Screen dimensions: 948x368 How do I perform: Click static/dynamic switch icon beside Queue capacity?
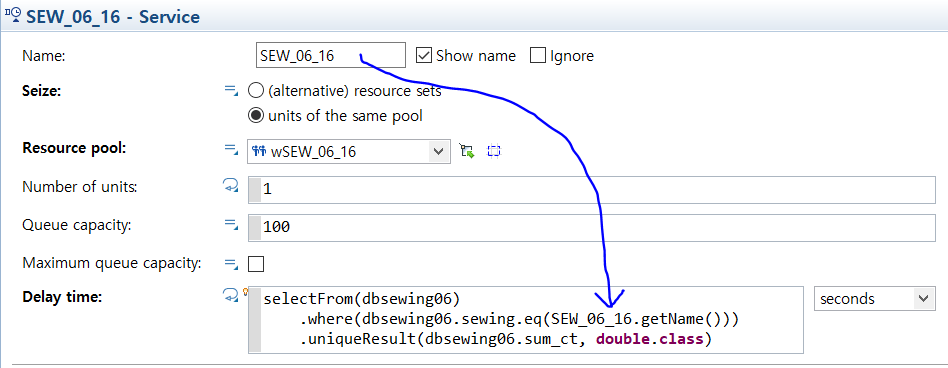(231, 224)
